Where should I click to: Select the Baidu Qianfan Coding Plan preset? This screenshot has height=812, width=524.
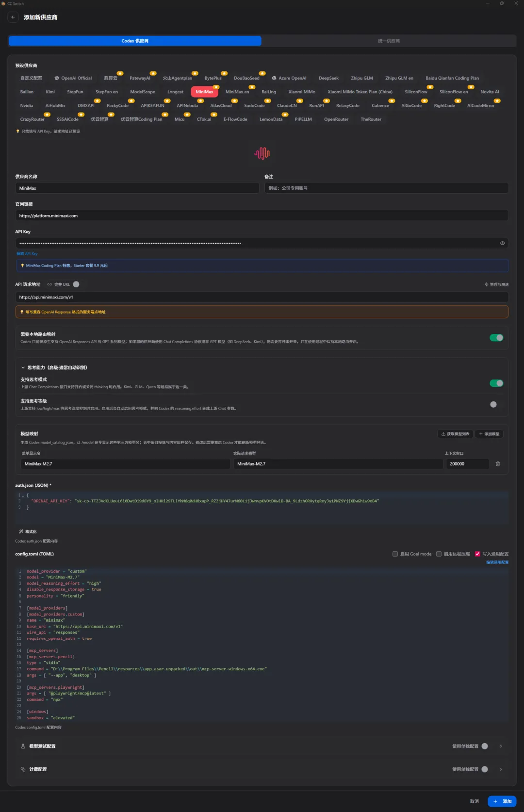click(452, 78)
